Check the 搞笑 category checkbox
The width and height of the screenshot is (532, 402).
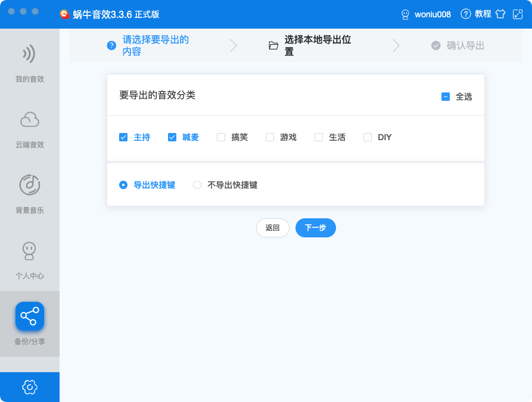[221, 137]
